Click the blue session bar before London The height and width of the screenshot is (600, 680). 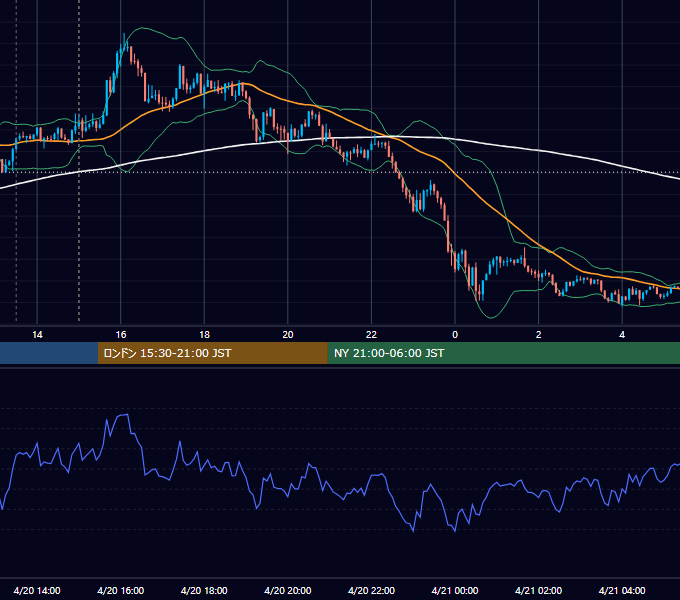click(49, 353)
